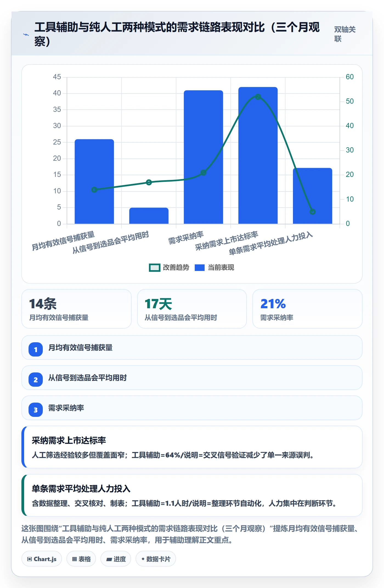
Task: Toggle the 当前表现 legend swatch
Action: pos(200,268)
